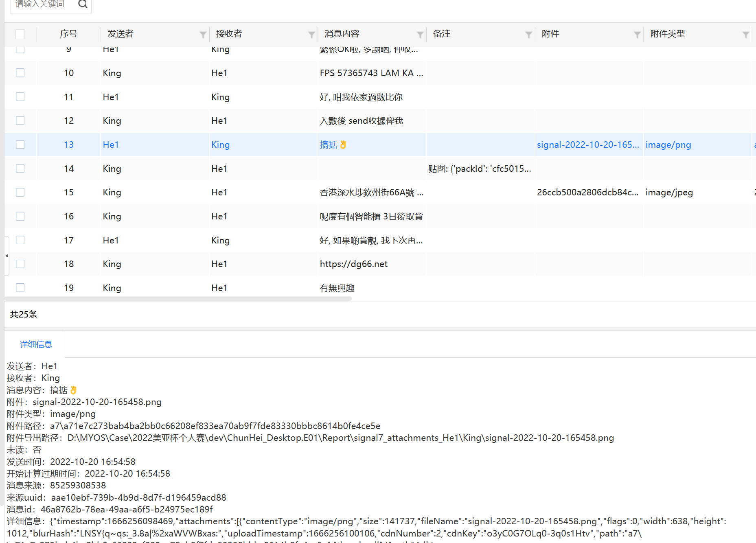Screen dimensions: 756x543
Task: Click the 附件类型 column header
Action: coord(668,34)
